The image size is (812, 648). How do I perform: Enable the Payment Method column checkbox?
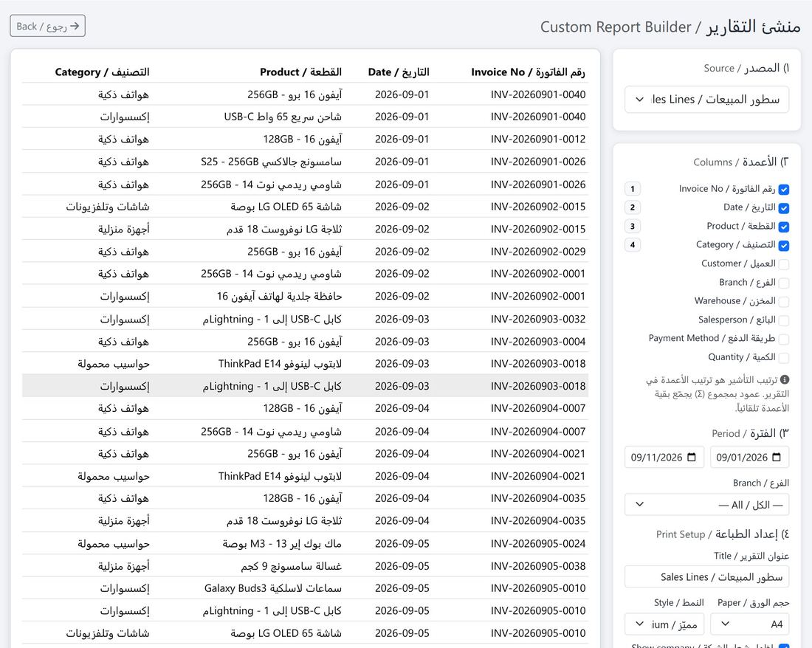(x=783, y=339)
